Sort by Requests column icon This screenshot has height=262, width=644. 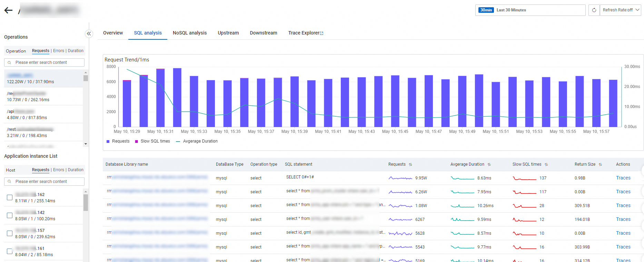pos(410,165)
